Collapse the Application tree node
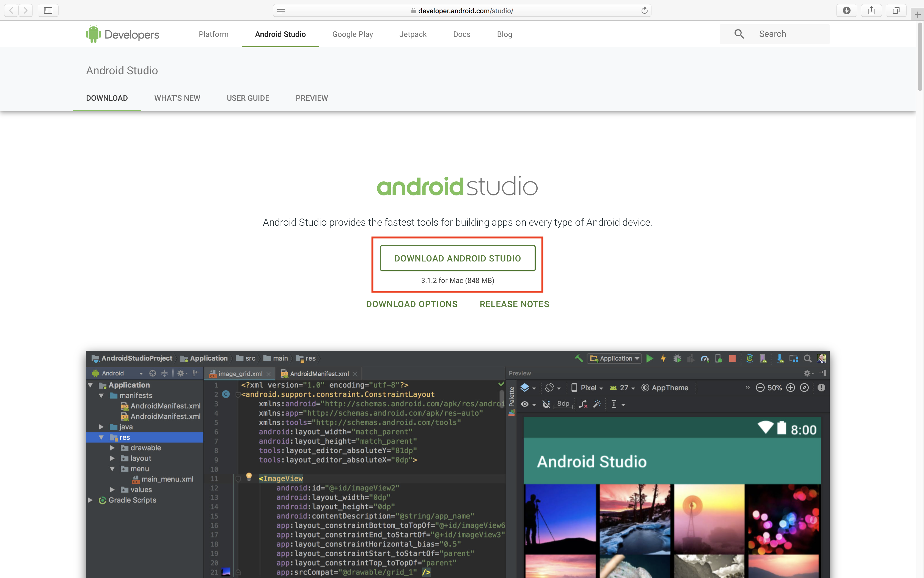This screenshot has height=578, width=924. point(90,385)
